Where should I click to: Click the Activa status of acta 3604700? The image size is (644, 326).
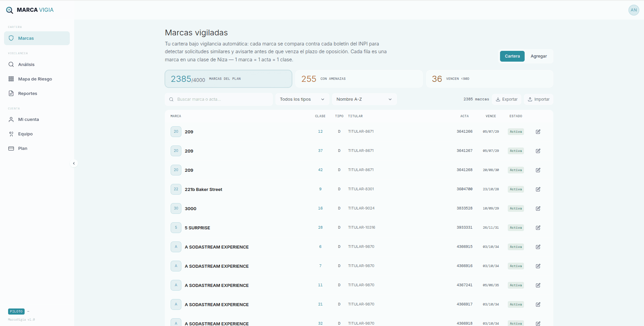tap(516, 189)
